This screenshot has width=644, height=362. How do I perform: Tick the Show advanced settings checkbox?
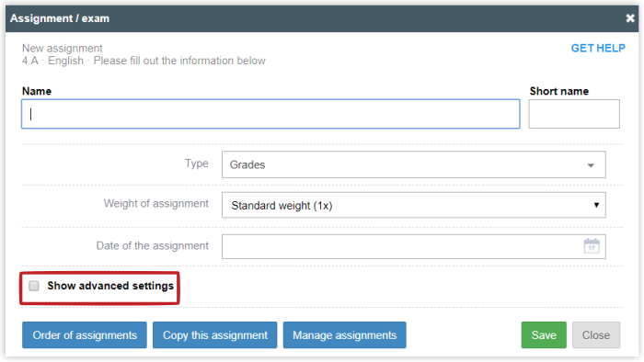click(x=34, y=286)
